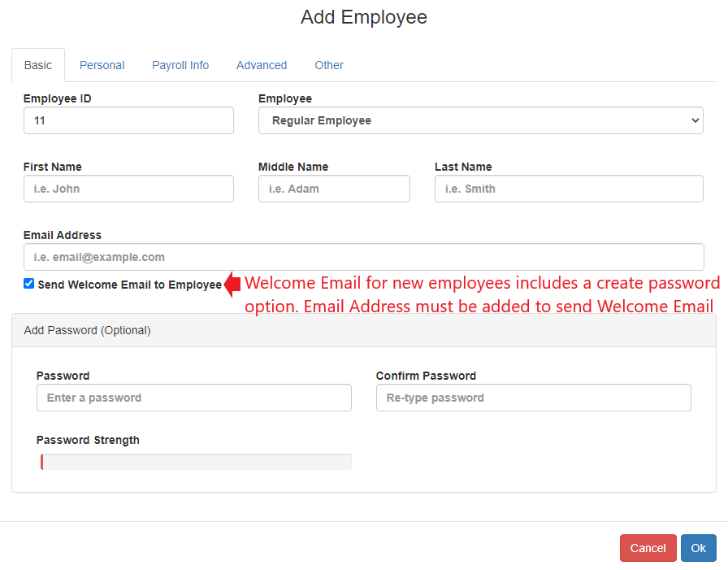Select the Last Name text box

tap(569, 189)
